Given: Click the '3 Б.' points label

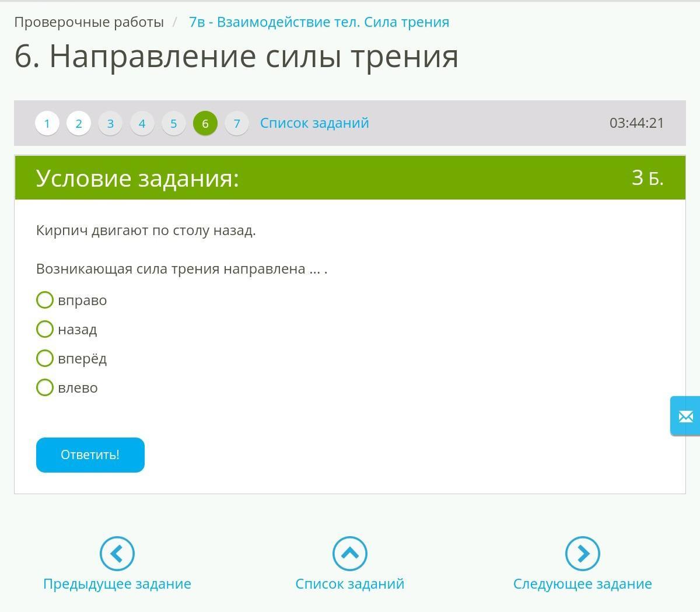Looking at the screenshot, I should tap(647, 177).
